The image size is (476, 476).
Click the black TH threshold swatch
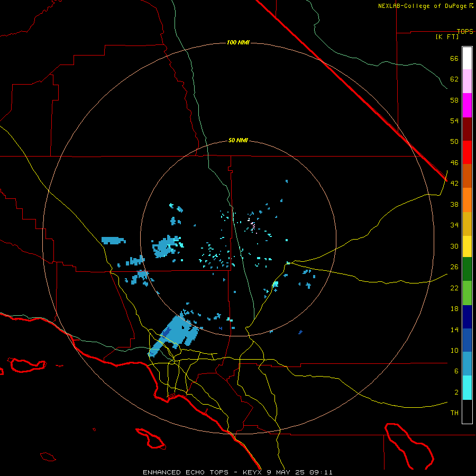pyautogui.click(x=467, y=411)
